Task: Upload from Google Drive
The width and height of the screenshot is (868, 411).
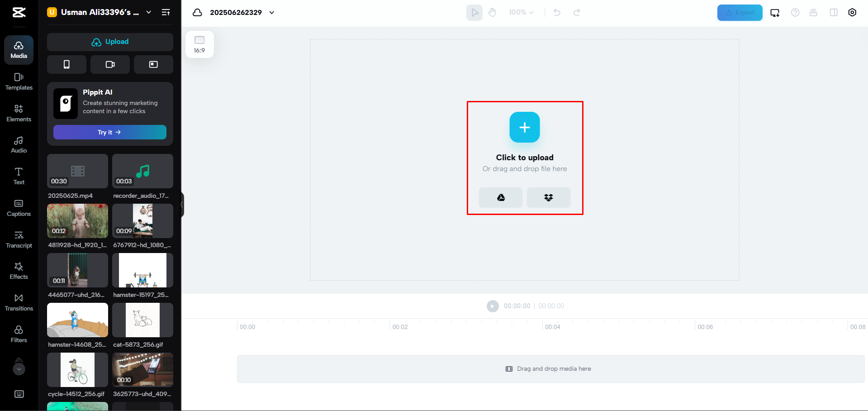Action: [x=500, y=198]
